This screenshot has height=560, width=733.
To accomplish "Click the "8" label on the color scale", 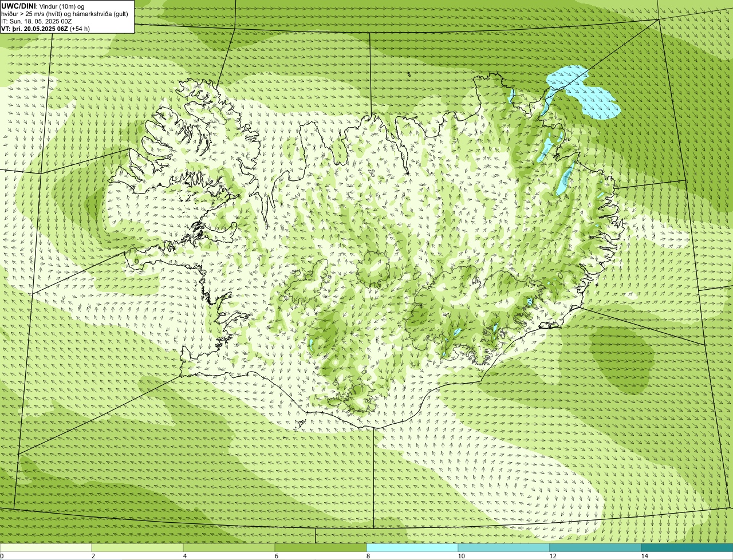I will pos(368,556).
